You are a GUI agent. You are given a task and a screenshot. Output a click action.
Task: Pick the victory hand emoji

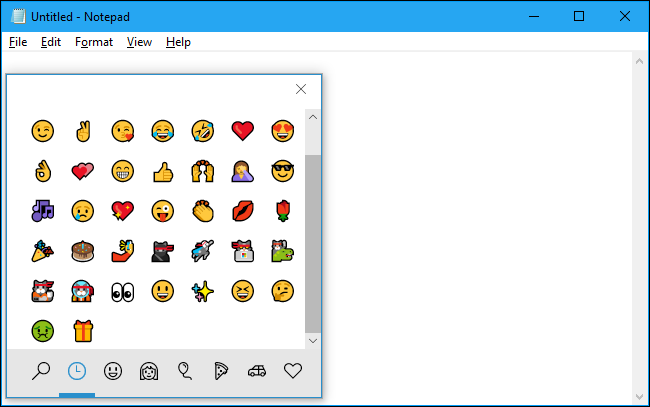pos(83,131)
